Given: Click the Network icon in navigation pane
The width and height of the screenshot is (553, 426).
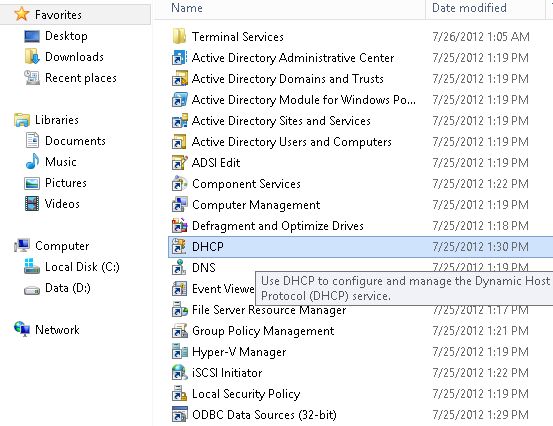Looking at the screenshot, I should pos(22,329).
